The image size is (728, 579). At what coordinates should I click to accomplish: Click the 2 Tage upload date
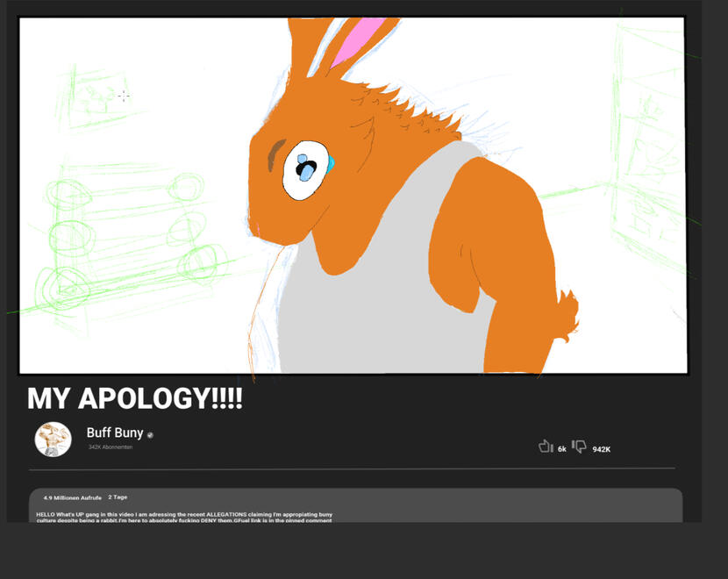118,497
